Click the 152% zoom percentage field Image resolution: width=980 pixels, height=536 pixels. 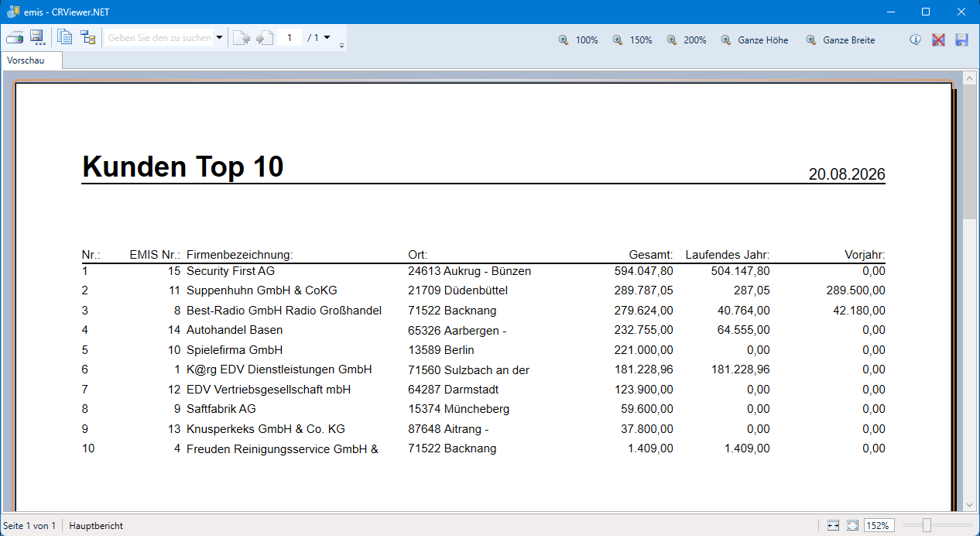pyautogui.click(x=879, y=525)
